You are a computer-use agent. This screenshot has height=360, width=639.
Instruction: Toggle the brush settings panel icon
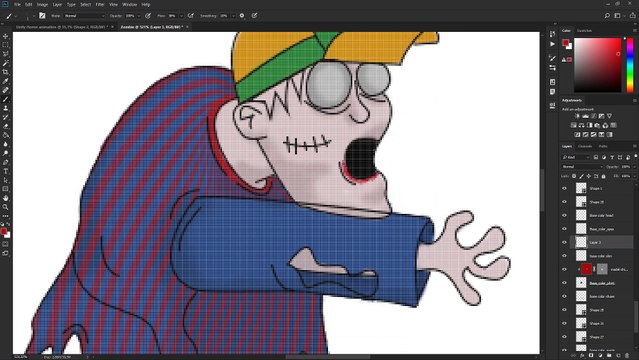42,15
